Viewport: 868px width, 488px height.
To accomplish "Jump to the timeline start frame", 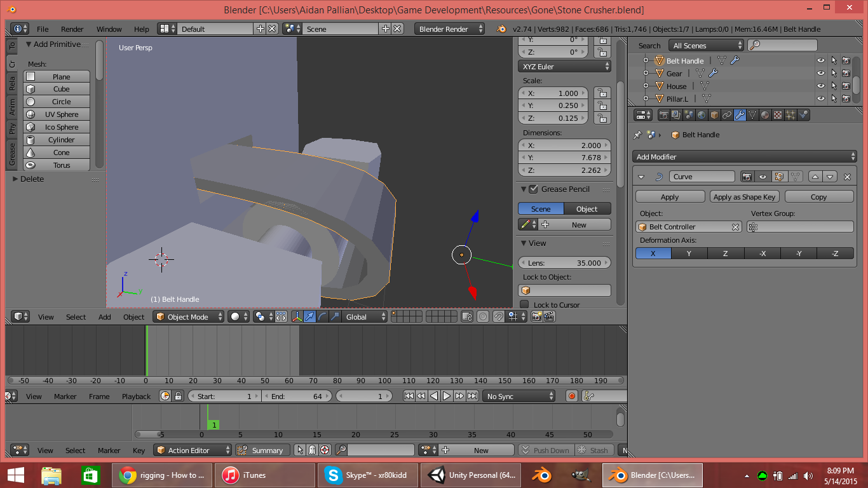I will [409, 396].
